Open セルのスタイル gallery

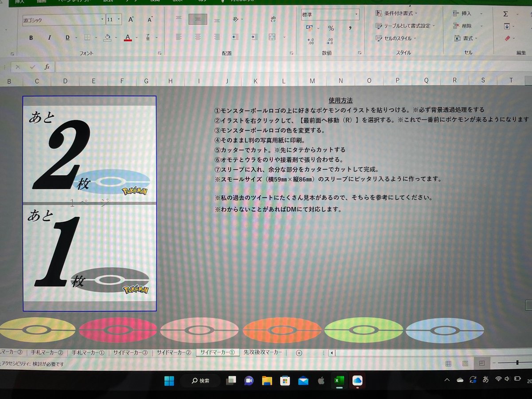click(396, 38)
